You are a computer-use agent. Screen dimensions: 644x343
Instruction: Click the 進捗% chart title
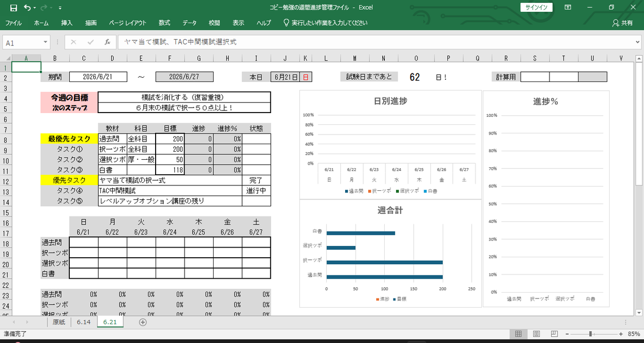tap(546, 101)
